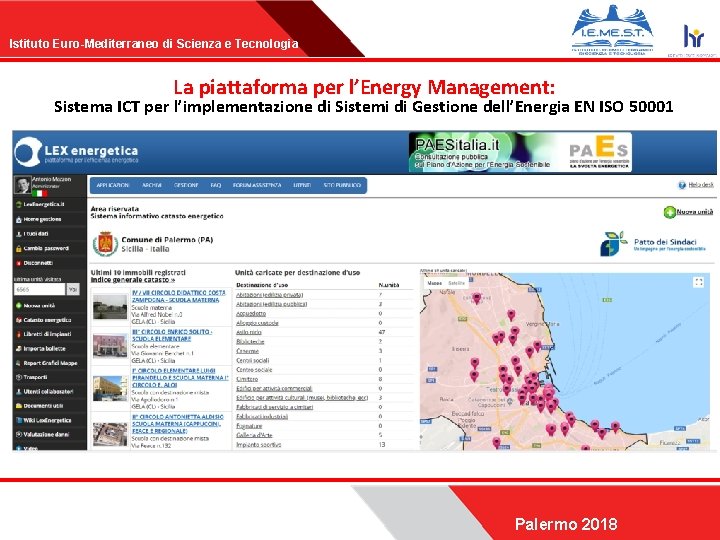The height and width of the screenshot is (540, 720).
Task: Open the Forum/Assistenza menu item
Action: click(257, 186)
